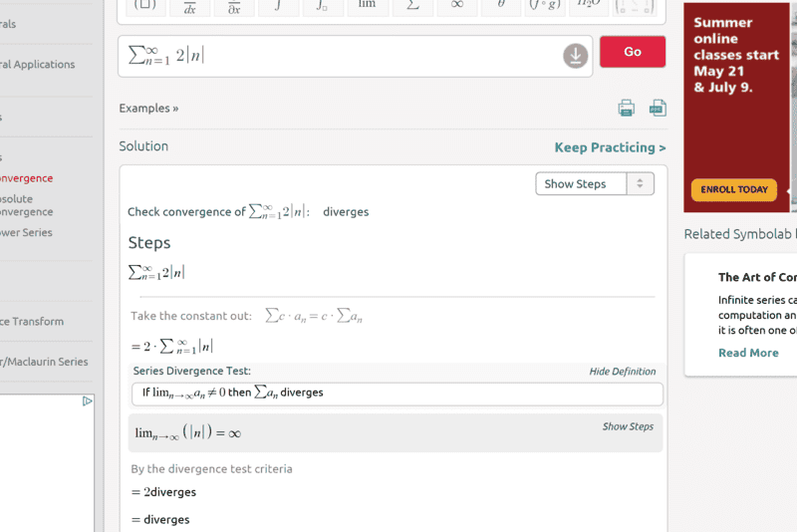Click the series expression input field
The height and width of the screenshot is (532, 797).
pos(339,56)
